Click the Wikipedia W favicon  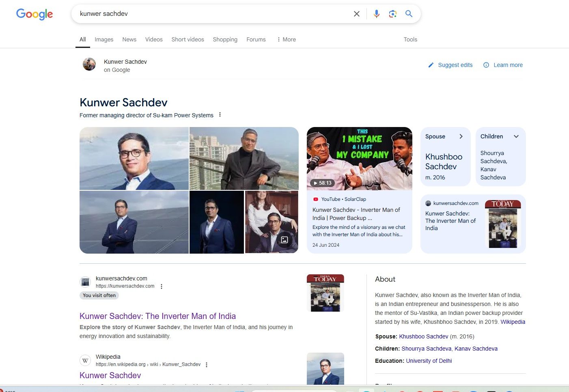[x=85, y=360]
